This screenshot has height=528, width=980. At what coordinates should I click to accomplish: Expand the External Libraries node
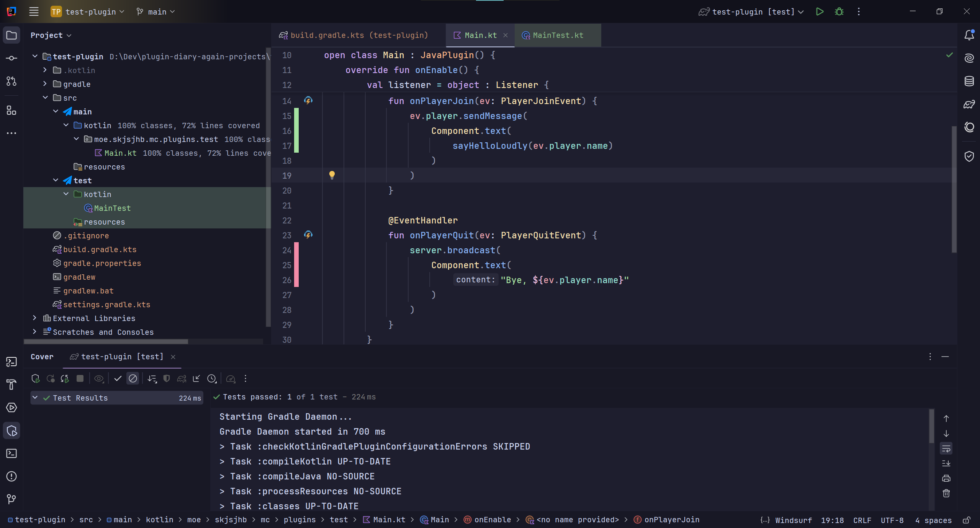pyautogui.click(x=35, y=318)
